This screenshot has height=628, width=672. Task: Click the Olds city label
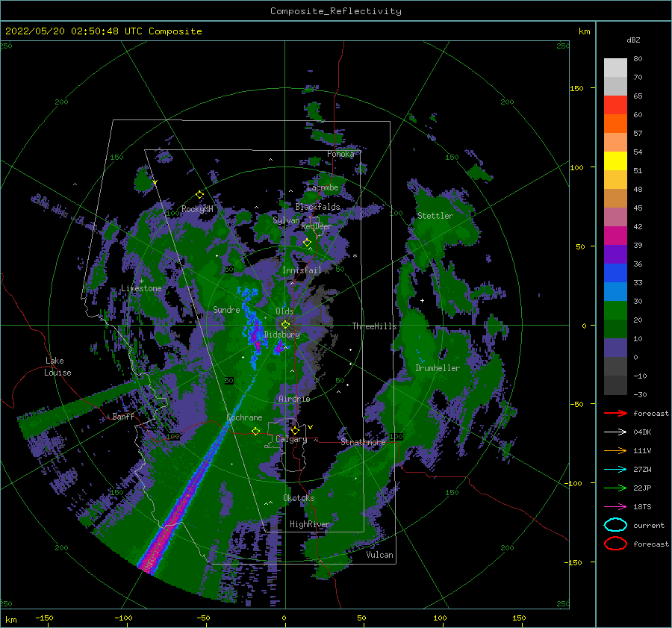click(284, 311)
